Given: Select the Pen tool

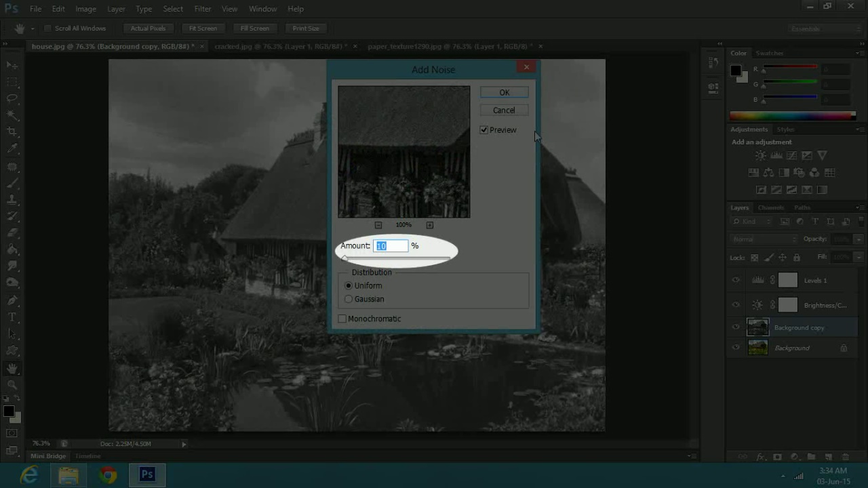Looking at the screenshot, I should 12,300.
